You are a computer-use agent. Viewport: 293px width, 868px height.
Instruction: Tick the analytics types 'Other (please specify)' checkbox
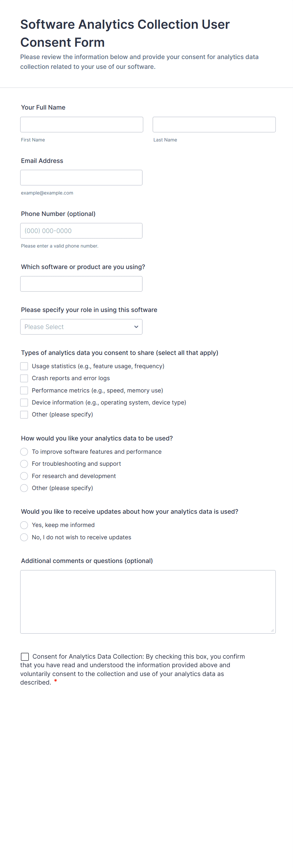click(x=24, y=415)
